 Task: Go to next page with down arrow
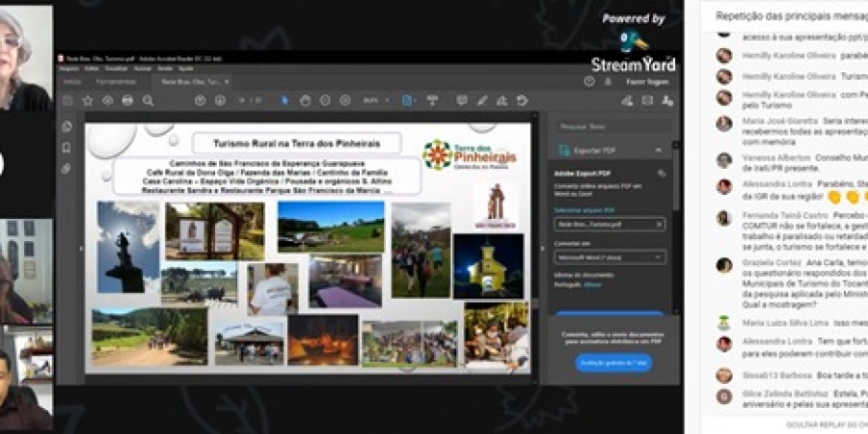click(x=222, y=100)
